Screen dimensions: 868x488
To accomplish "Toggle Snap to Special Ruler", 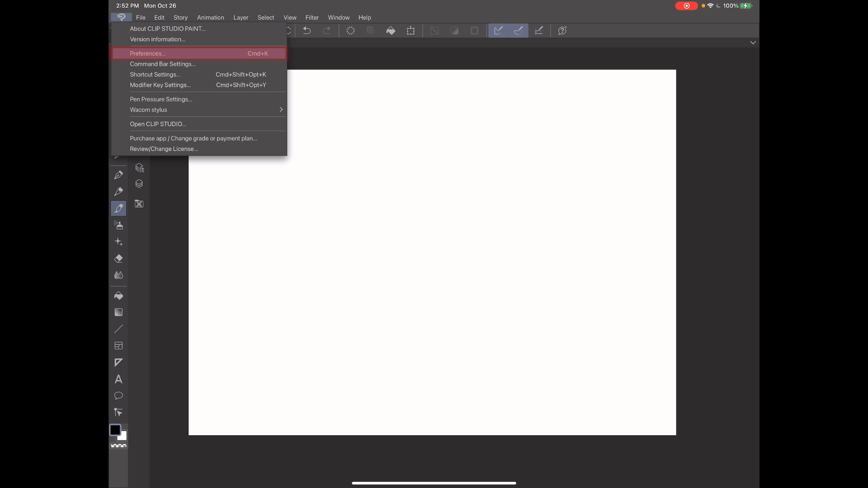I will coord(519,31).
